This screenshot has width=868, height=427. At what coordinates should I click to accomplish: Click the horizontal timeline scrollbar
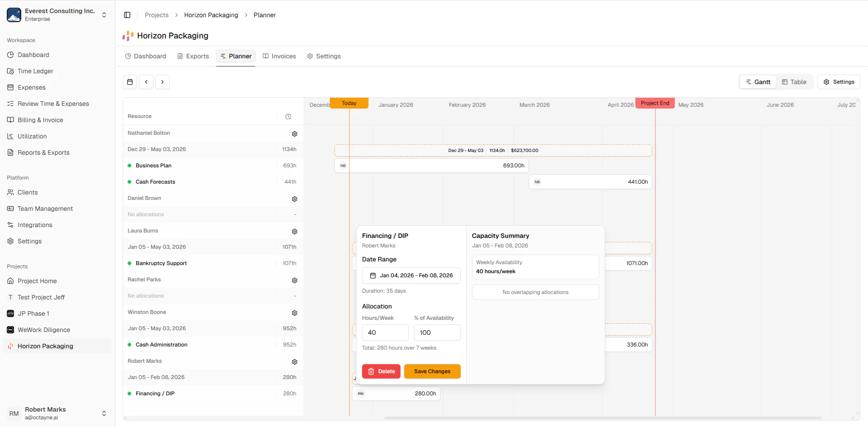click(602, 418)
